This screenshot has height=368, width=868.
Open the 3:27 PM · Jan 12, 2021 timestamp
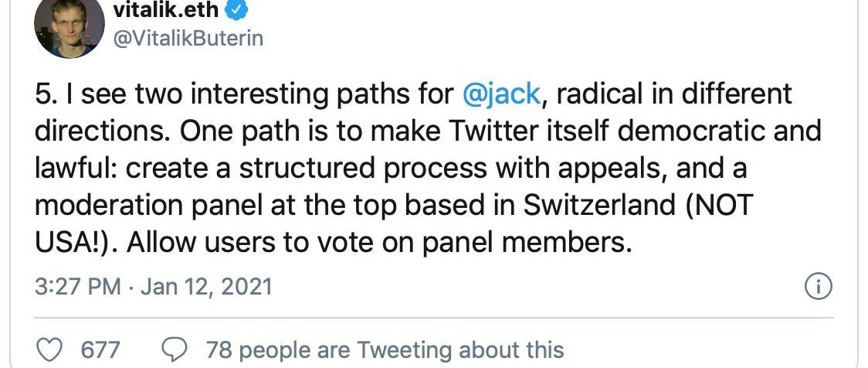pyautogui.click(x=154, y=287)
